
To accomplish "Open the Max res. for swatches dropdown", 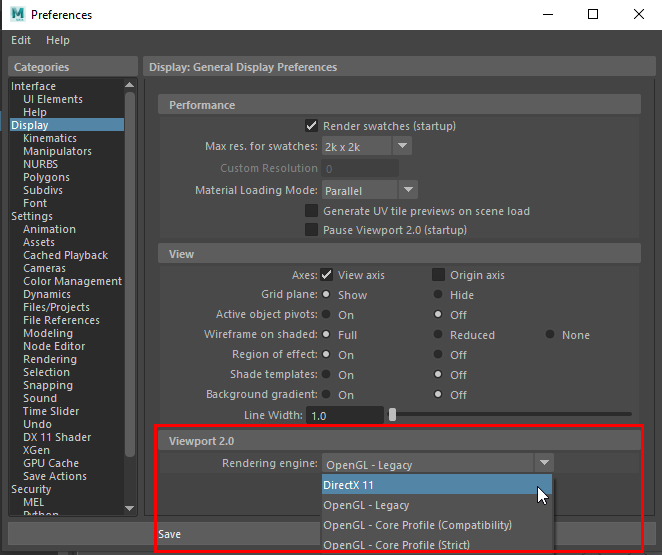I will tap(402, 146).
